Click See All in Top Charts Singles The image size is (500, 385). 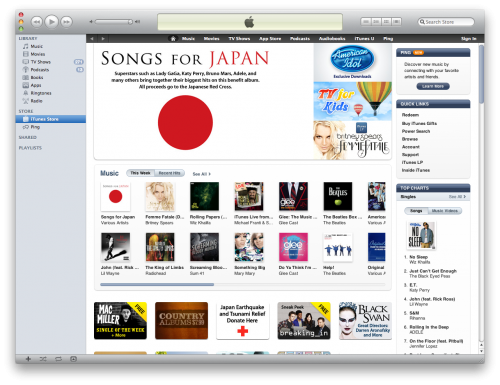(457, 197)
